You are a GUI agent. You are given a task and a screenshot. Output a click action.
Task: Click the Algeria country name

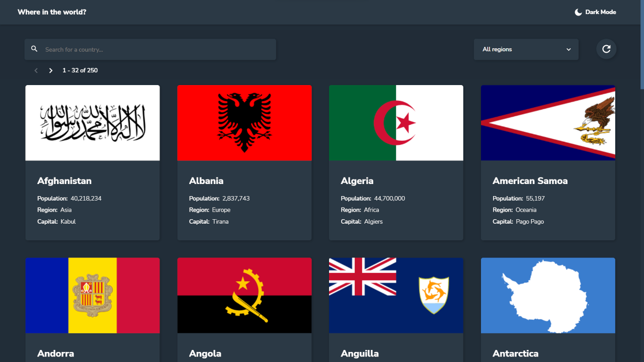pos(357,181)
